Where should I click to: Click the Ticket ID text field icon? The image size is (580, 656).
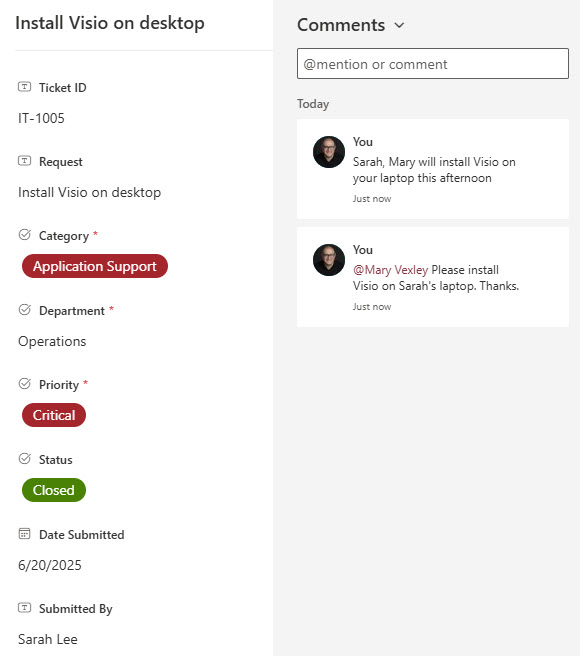[x=24, y=87]
